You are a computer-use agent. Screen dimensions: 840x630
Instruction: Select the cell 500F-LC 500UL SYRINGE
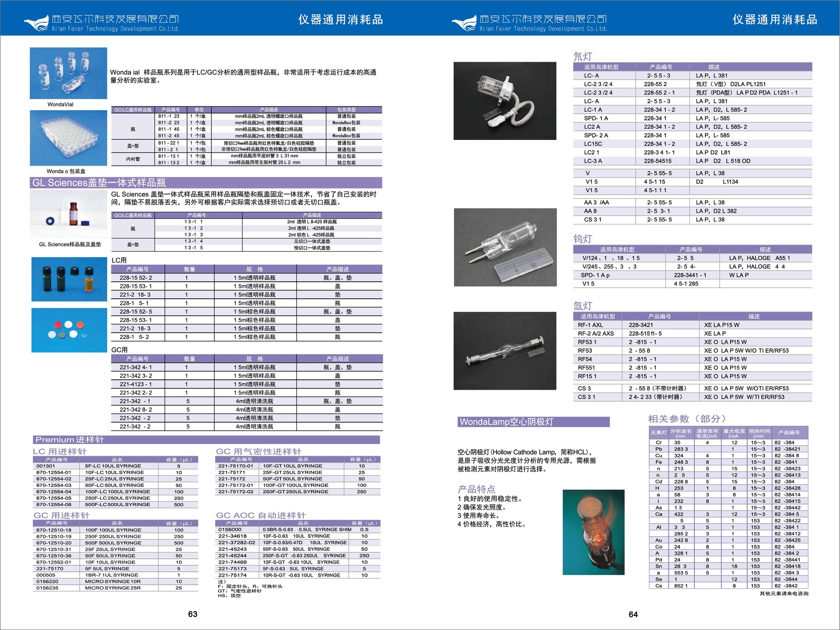coord(117,504)
